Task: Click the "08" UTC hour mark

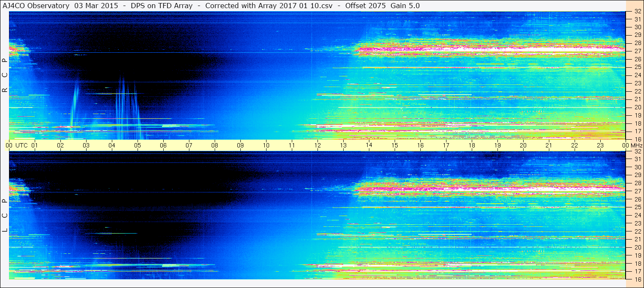Action: coord(215,145)
